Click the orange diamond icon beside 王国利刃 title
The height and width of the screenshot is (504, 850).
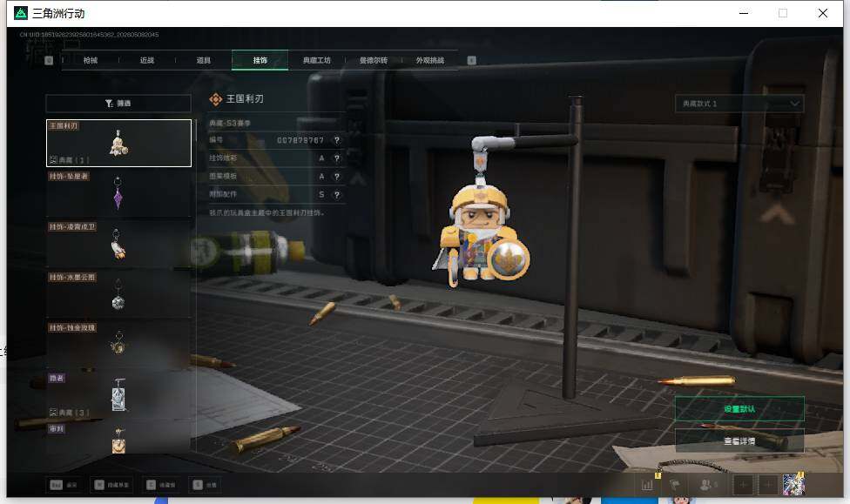(216, 99)
